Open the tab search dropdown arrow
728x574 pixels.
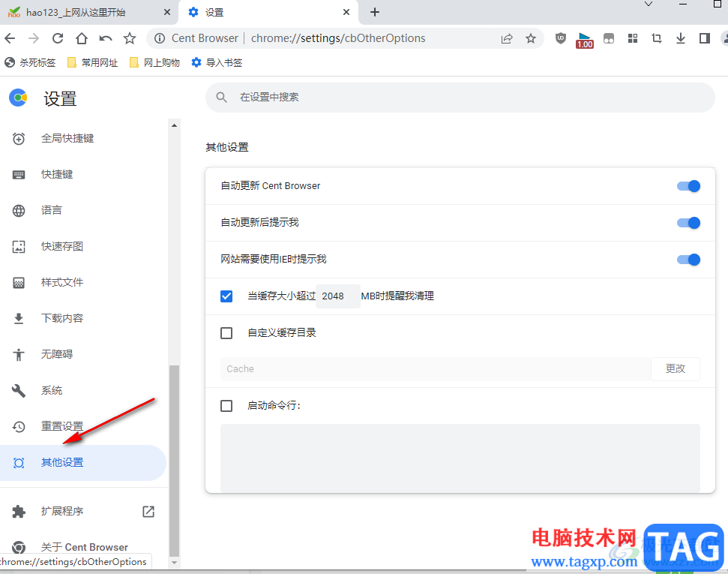coord(649,5)
